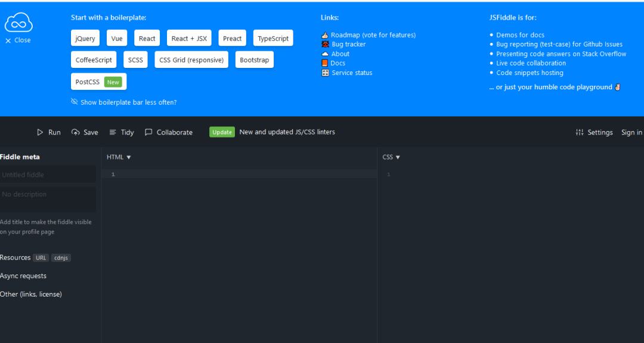Click the Settings sliders icon
Screen dimensions: 644x343
click(x=580, y=132)
